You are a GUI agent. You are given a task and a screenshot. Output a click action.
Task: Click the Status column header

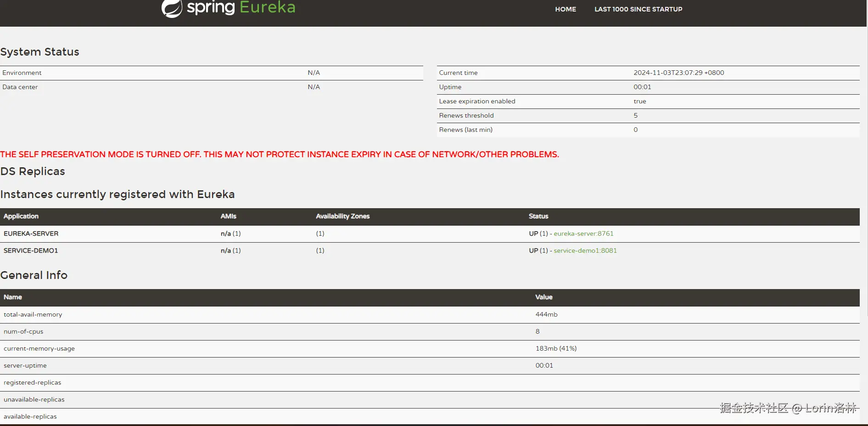pyautogui.click(x=538, y=216)
